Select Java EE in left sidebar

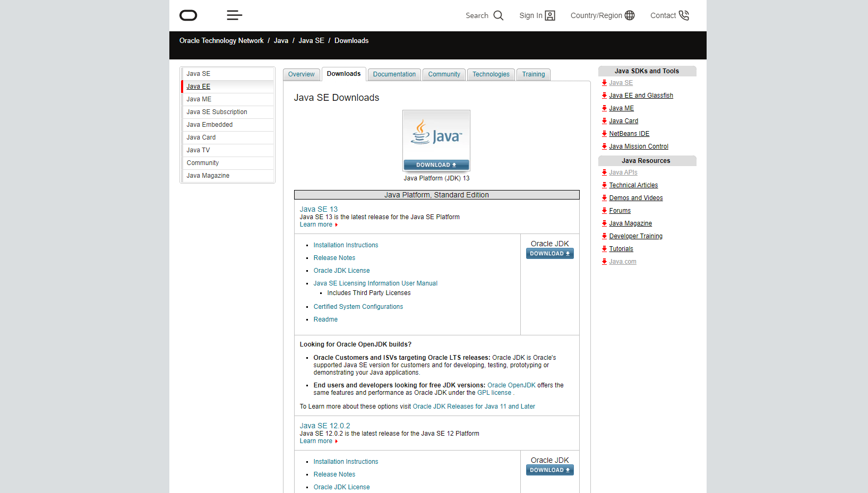228,87
